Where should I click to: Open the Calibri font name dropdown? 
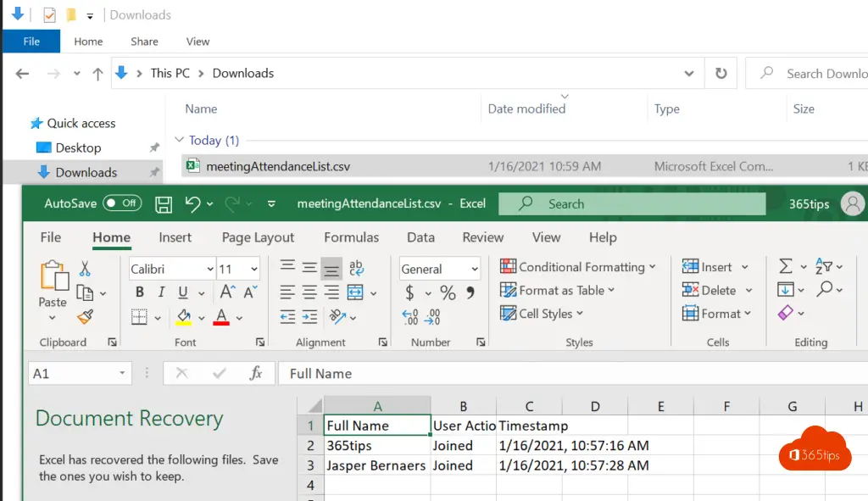[210, 269]
